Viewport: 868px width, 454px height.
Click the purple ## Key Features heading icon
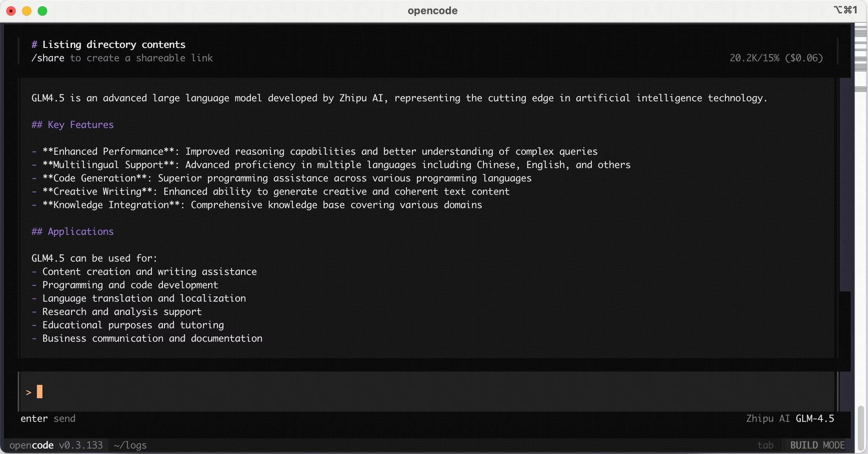point(37,125)
